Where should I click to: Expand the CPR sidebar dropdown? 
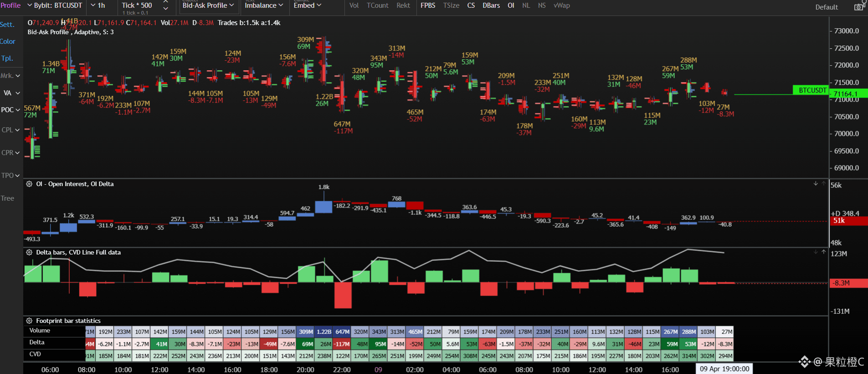coord(10,153)
